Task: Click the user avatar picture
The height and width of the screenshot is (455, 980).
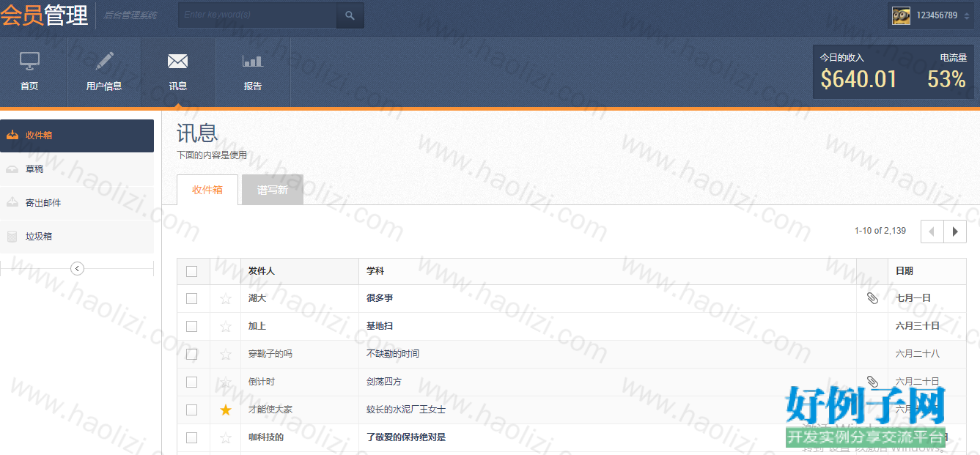Action: pos(901,15)
